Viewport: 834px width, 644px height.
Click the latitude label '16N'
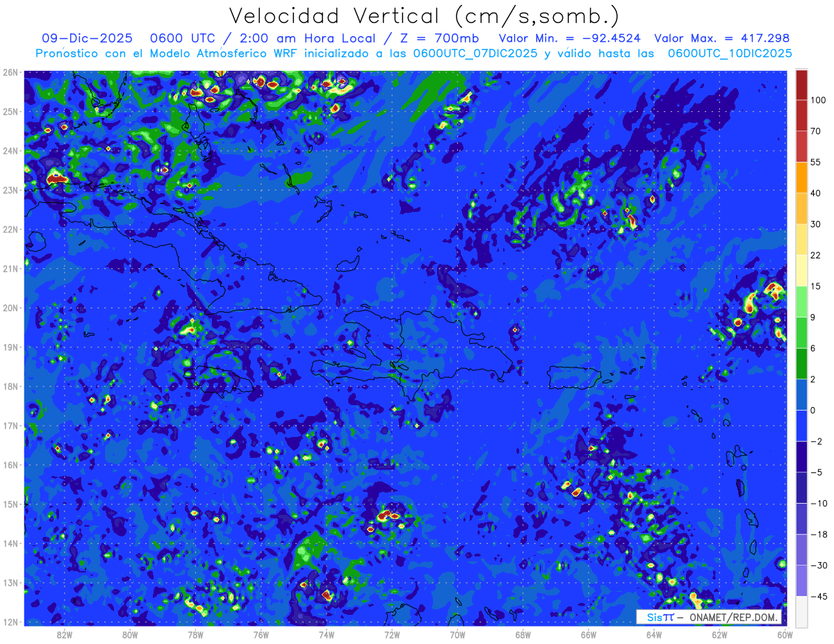pyautogui.click(x=10, y=465)
